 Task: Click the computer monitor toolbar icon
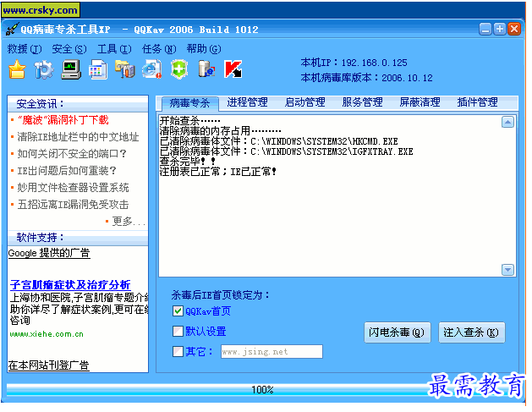[71, 69]
